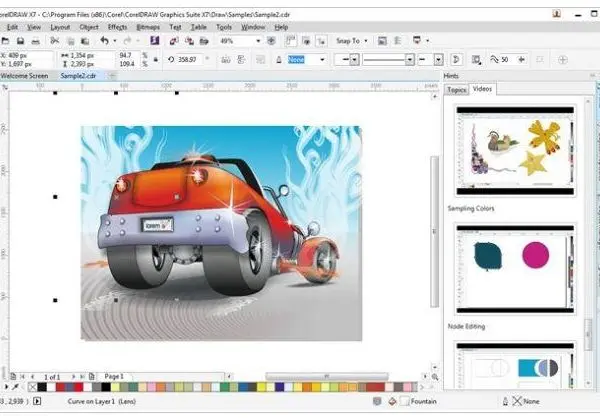Open the launcher dropdown arrow in toolbar
This screenshot has height=420, width=600.
tap(427, 41)
